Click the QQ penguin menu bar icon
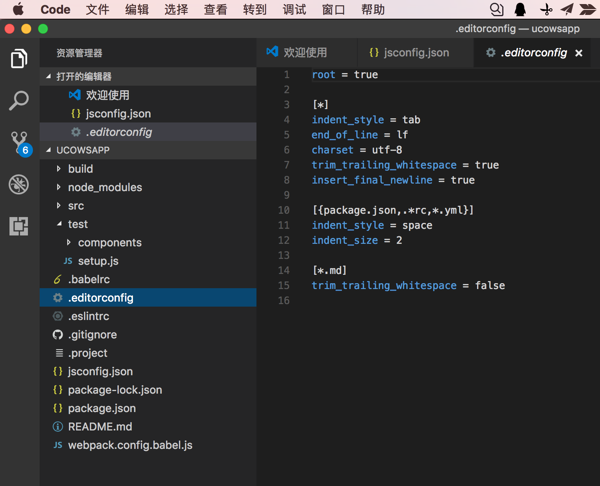This screenshot has height=486, width=600. click(521, 9)
